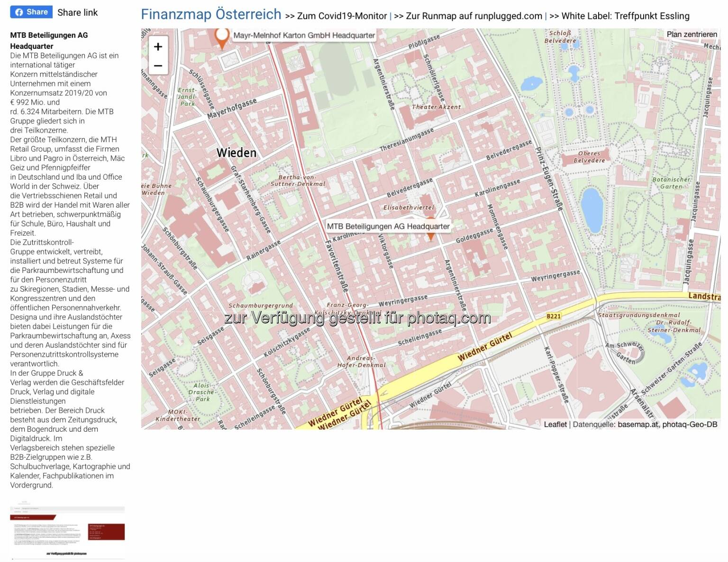This screenshot has width=728, height=562.
Task: Open the photaq-Geo-DB attribution link
Action: coord(690,425)
